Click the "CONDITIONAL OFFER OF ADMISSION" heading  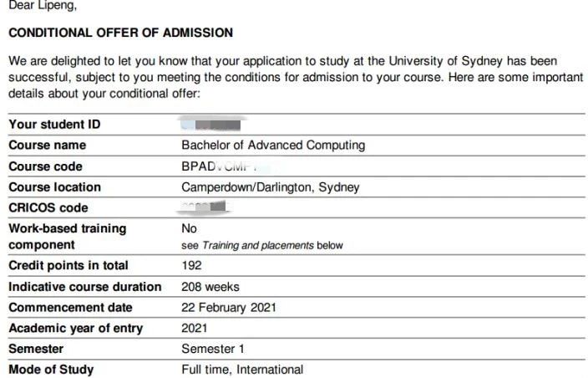pyautogui.click(x=120, y=33)
